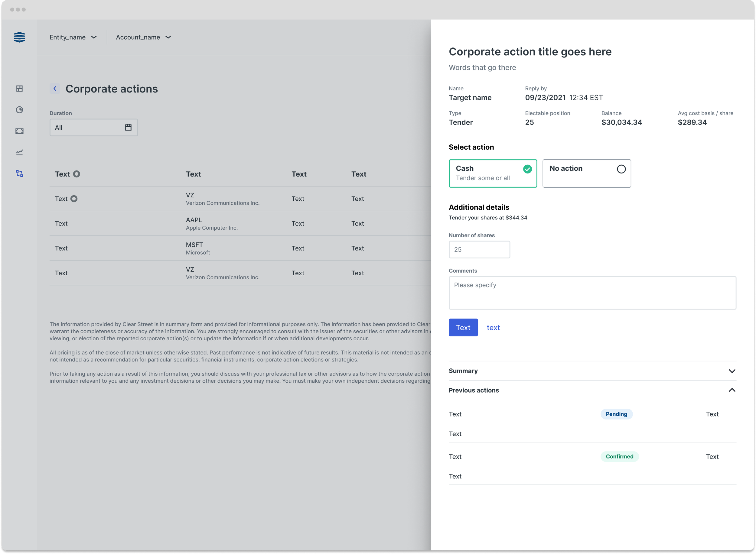Choose the No action radio button
The width and height of the screenshot is (756, 554).
(621, 169)
